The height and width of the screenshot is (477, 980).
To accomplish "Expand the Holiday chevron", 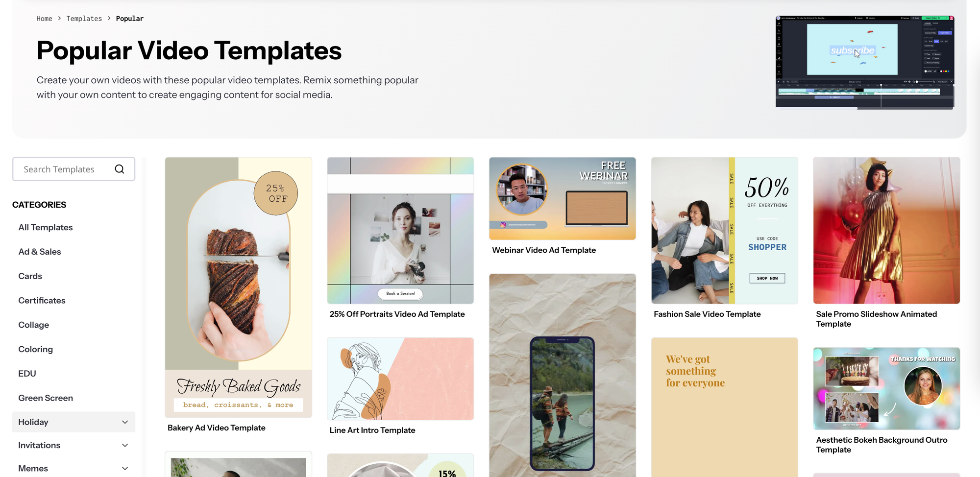I will (125, 422).
